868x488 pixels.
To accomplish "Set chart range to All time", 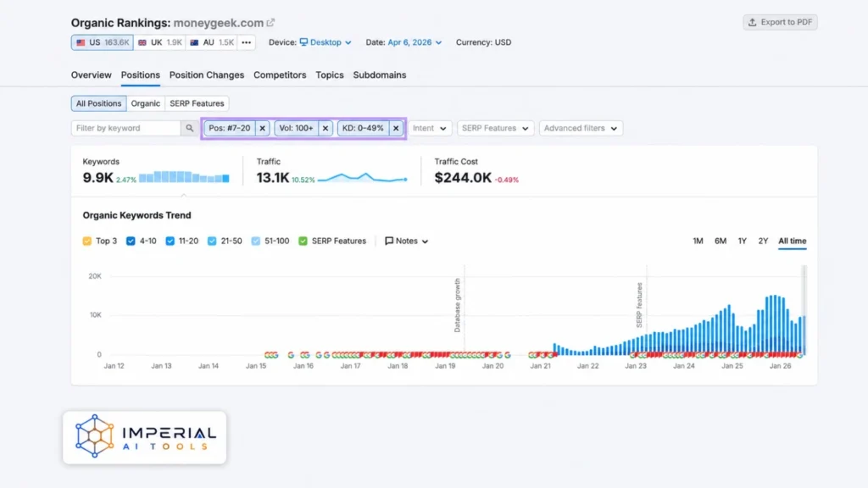I will pyautogui.click(x=793, y=241).
